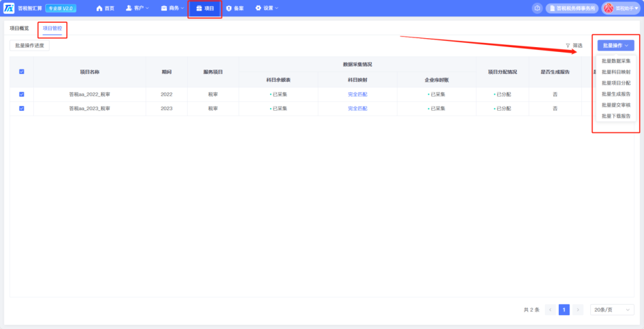Click the help icon in top bar
Viewport: 644px width, 329px height.
coord(537,8)
